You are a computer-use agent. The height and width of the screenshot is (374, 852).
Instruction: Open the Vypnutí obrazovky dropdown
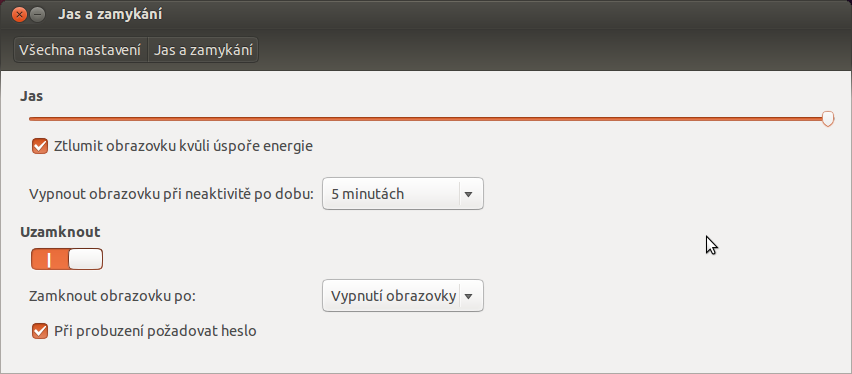[403, 296]
